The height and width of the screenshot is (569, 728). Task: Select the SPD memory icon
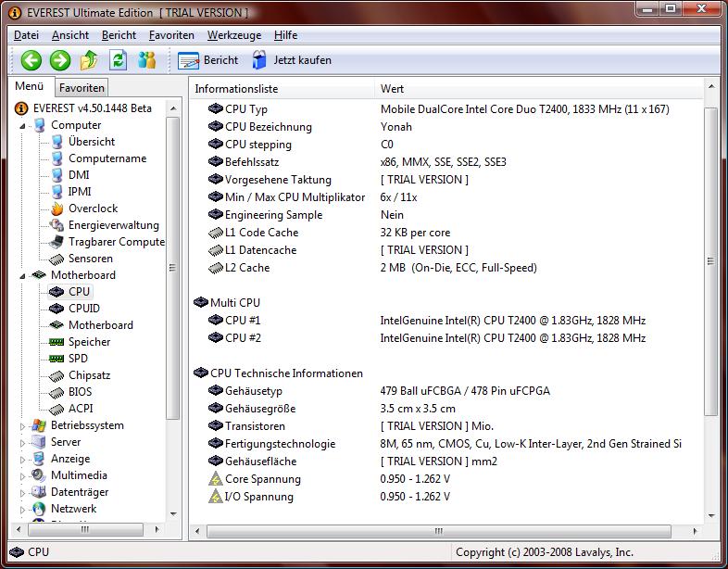[56, 359]
